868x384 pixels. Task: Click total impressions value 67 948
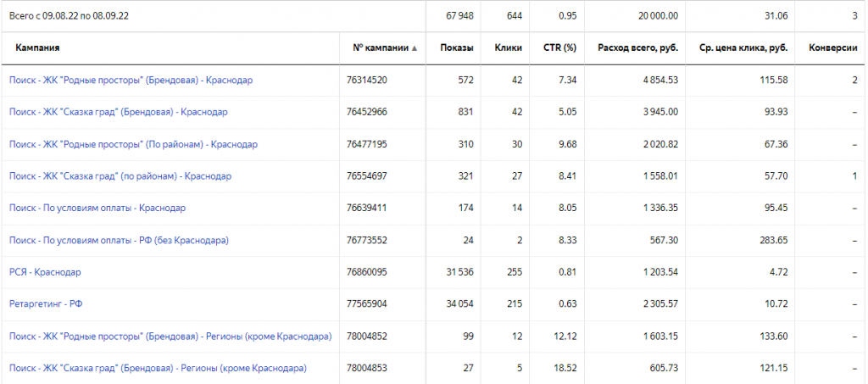459,15
